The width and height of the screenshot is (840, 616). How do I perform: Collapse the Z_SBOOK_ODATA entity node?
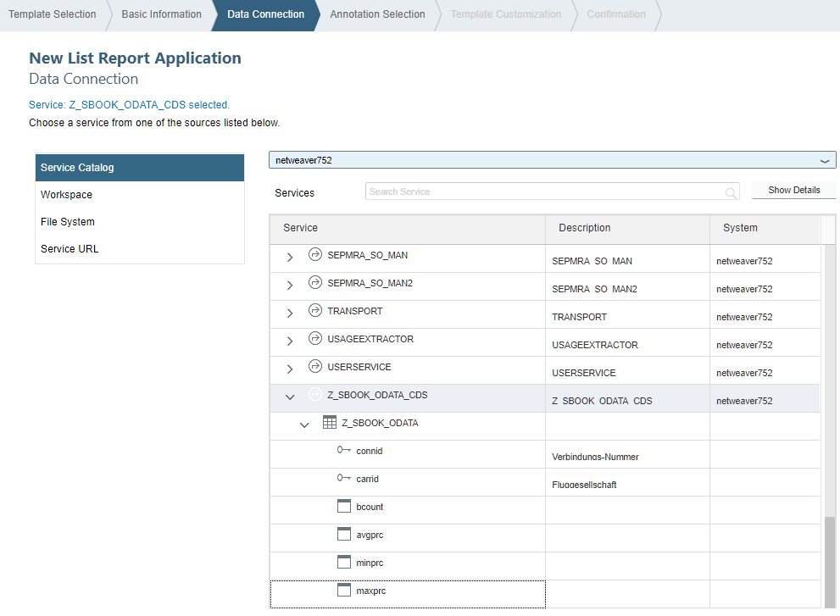coord(304,425)
